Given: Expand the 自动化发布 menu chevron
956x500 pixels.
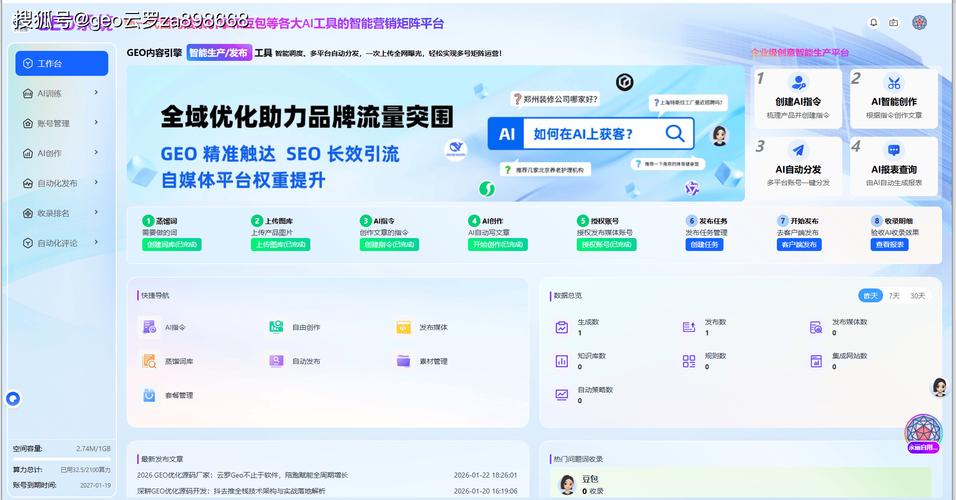Looking at the screenshot, I should pos(96,182).
